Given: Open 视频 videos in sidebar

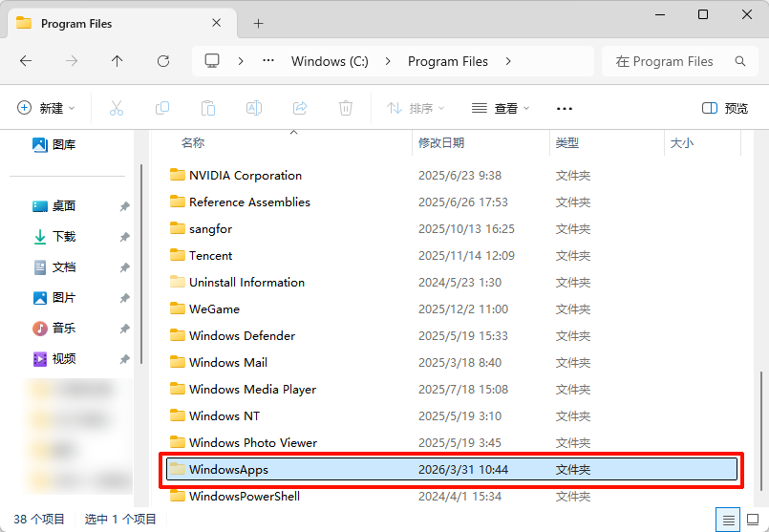Looking at the screenshot, I should (x=53, y=359).
